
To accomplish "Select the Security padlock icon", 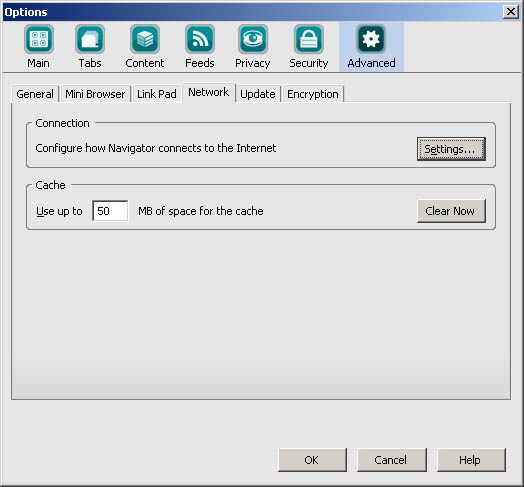I will pyautogui.click(x=309, y=39).
